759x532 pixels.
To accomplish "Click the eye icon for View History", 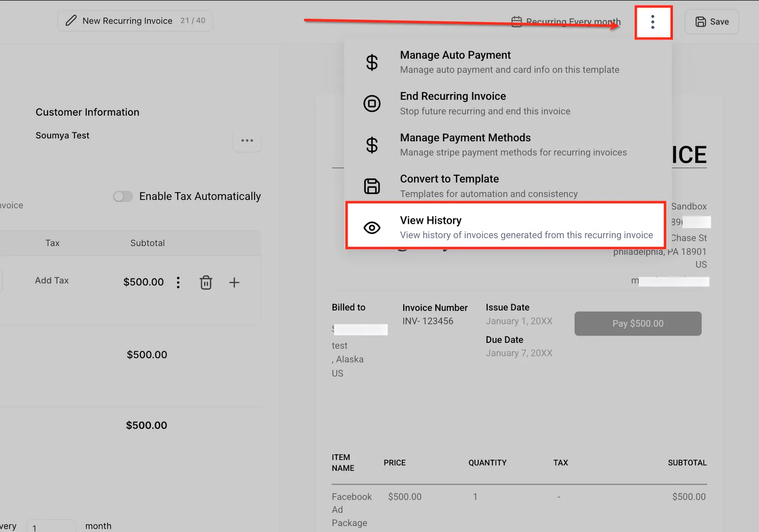I will click(372, 228).
